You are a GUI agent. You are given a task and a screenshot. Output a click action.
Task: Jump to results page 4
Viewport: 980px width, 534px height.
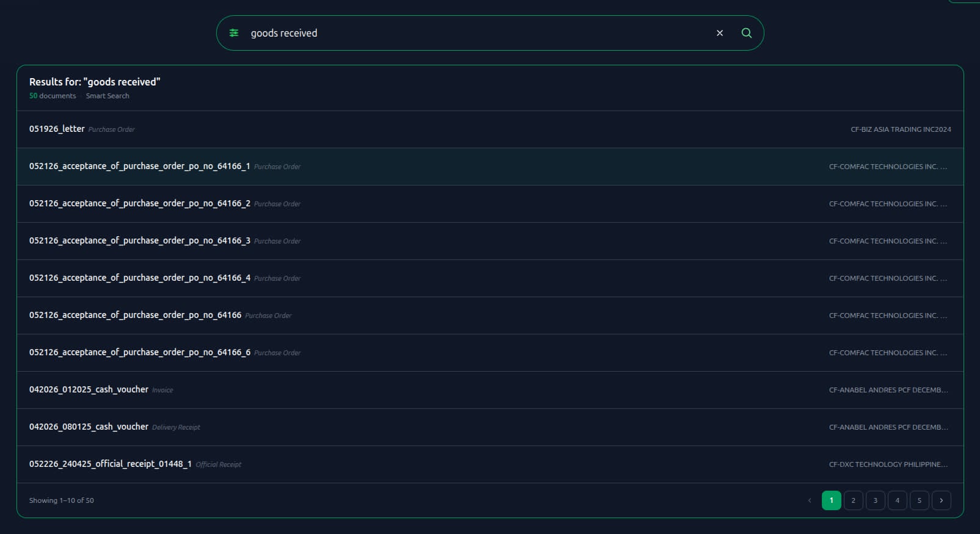(898, 500)
